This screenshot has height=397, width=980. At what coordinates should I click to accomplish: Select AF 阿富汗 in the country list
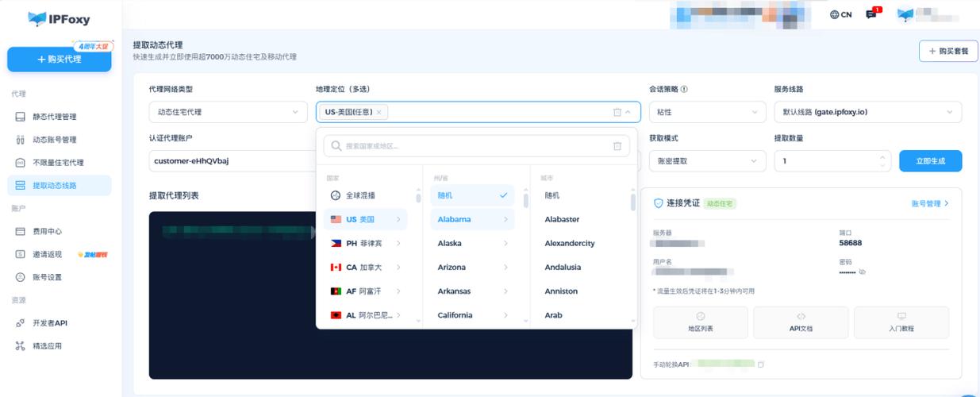pyautogui.click(x=365, y=291)
